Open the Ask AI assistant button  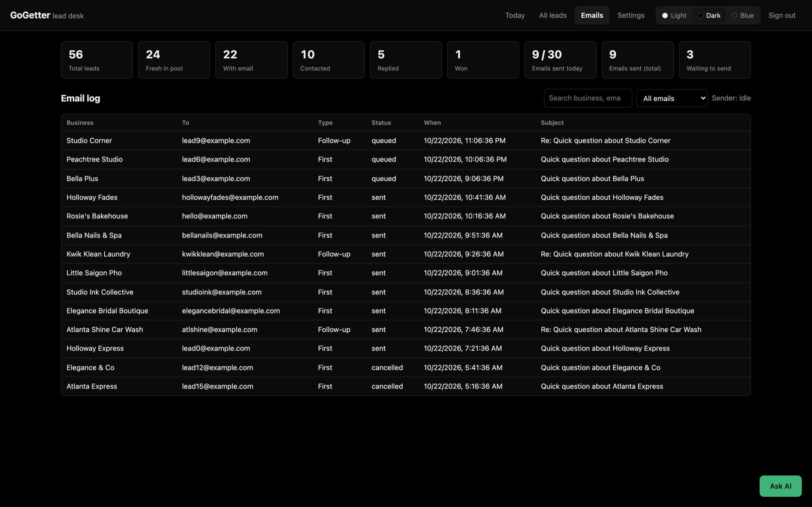point(780,486)
